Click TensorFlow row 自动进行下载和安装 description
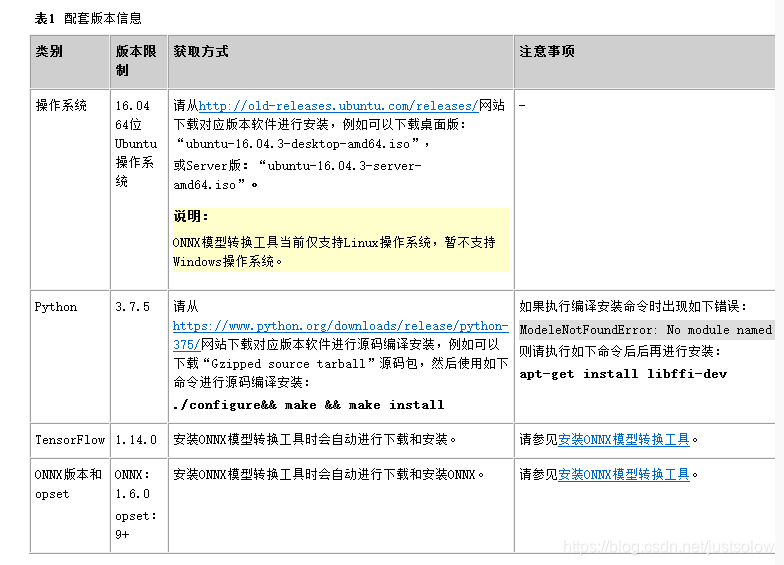Screen dimensions: 784x565 coord(314,440)
